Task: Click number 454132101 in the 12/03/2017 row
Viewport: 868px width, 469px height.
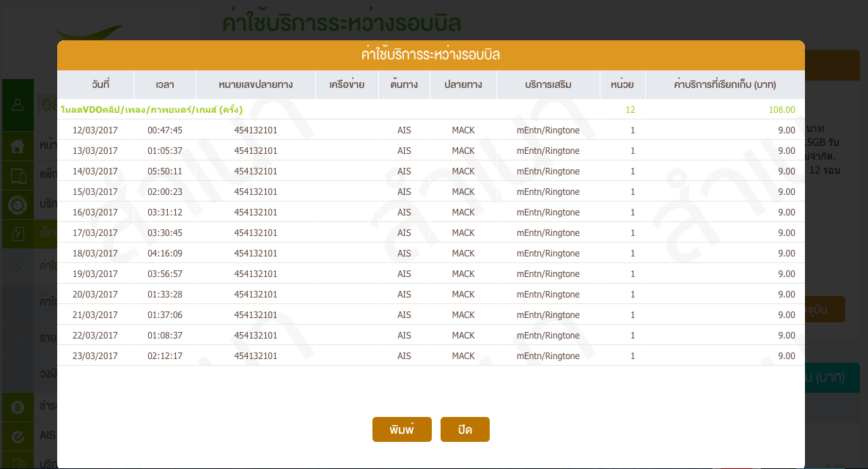Action: [x=256, y=130]
